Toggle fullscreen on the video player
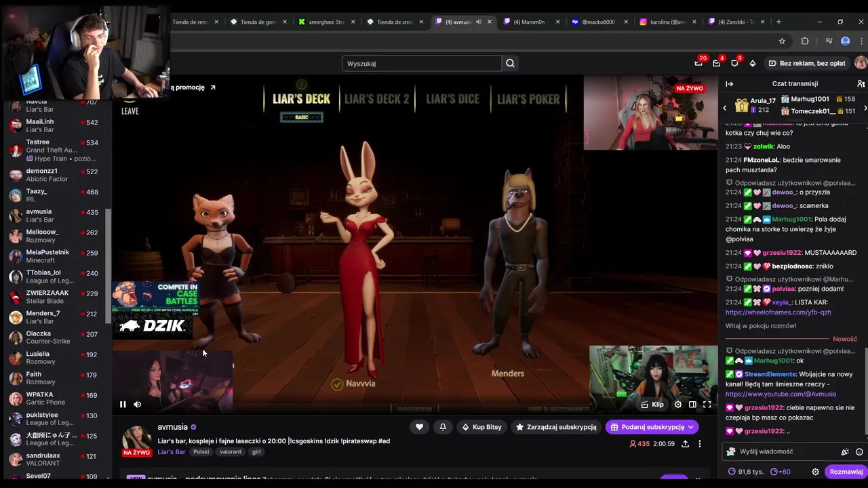 point(707,405)
